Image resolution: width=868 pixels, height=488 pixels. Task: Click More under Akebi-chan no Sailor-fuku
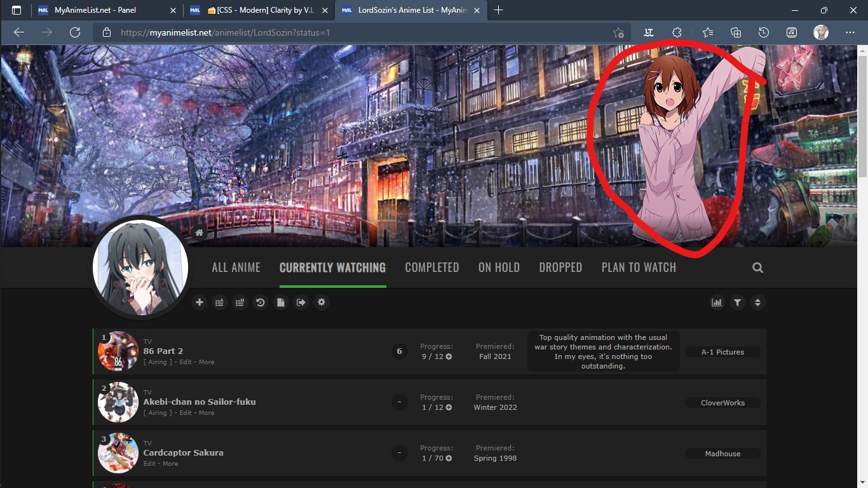207,413
